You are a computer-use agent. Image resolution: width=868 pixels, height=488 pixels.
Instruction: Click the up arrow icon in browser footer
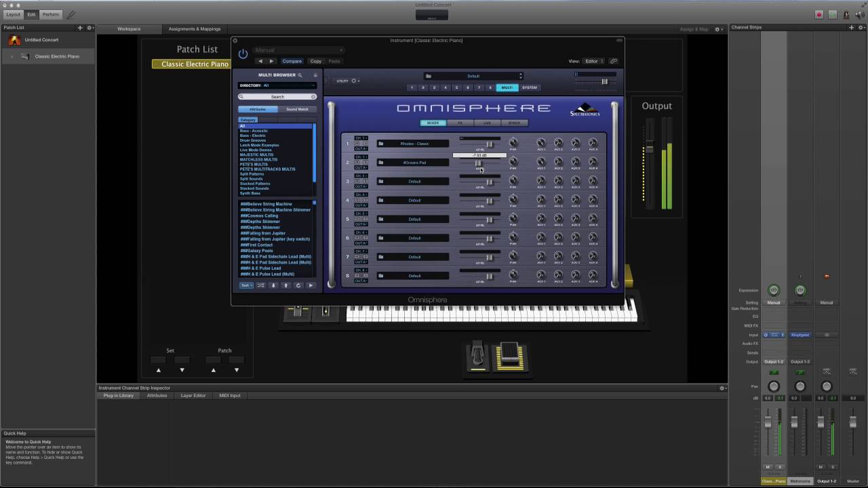(x=286, y=285)
